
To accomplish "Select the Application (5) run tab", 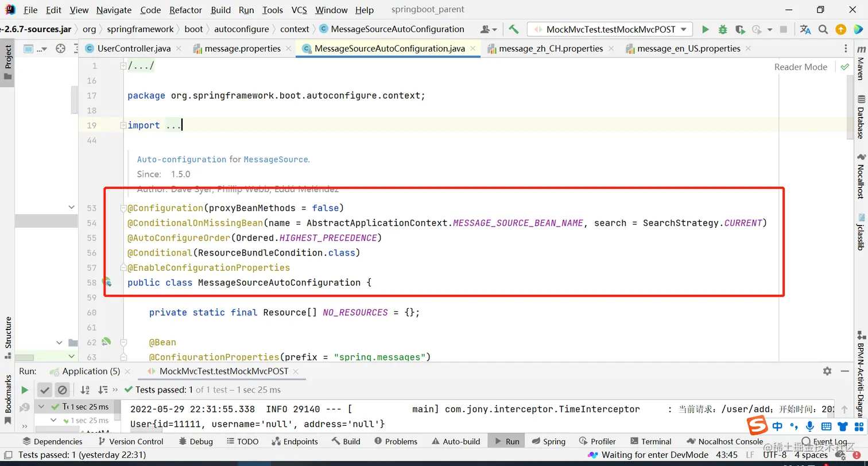I will (91, 371).
